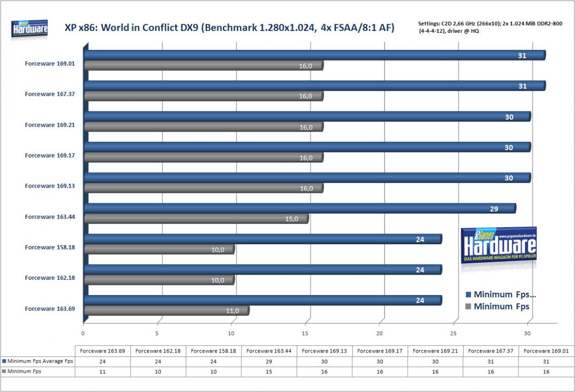
Task: Click the Y-axis label 'Forceware 169.21'
Action: coord(50,125)
